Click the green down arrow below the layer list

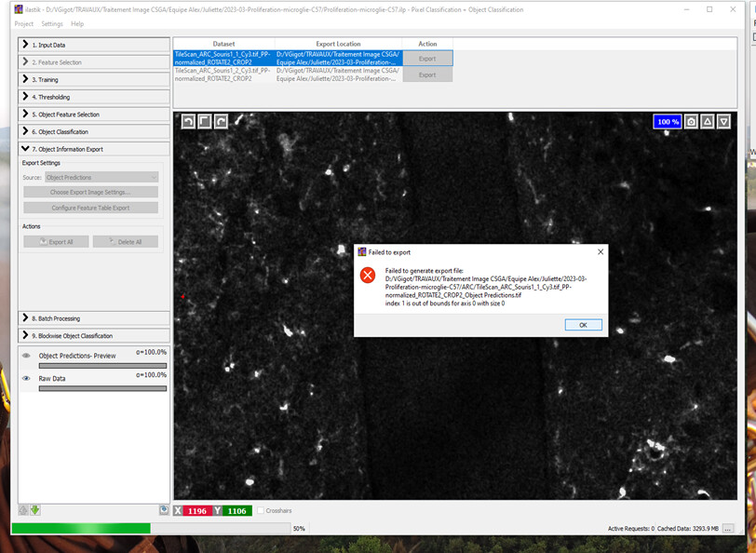[35, 508]
